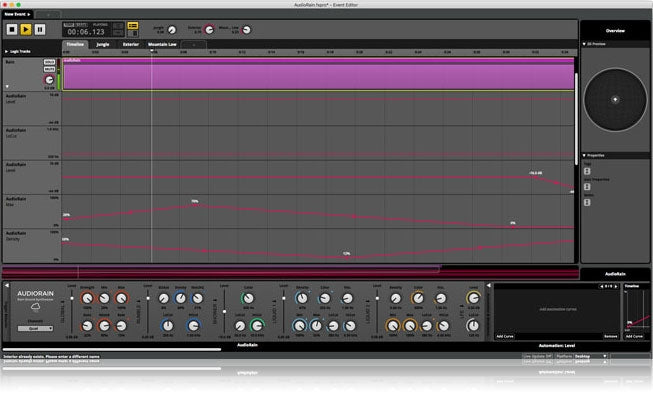Go to the previous automation page

[x=601, y=286]
